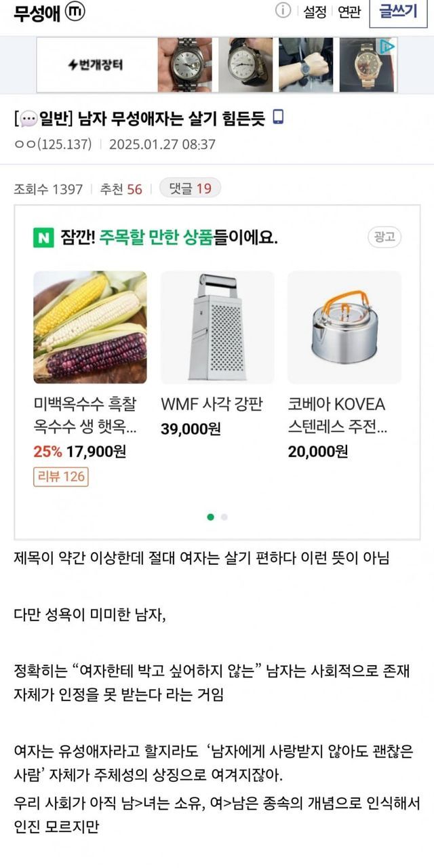
Task: Jump to comments via 댓글 19
Action: click(190, 189)
